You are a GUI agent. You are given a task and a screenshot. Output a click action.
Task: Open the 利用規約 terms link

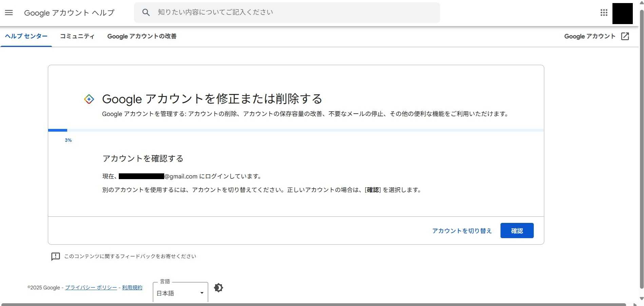pyautogui.click(x=132, y=287)
